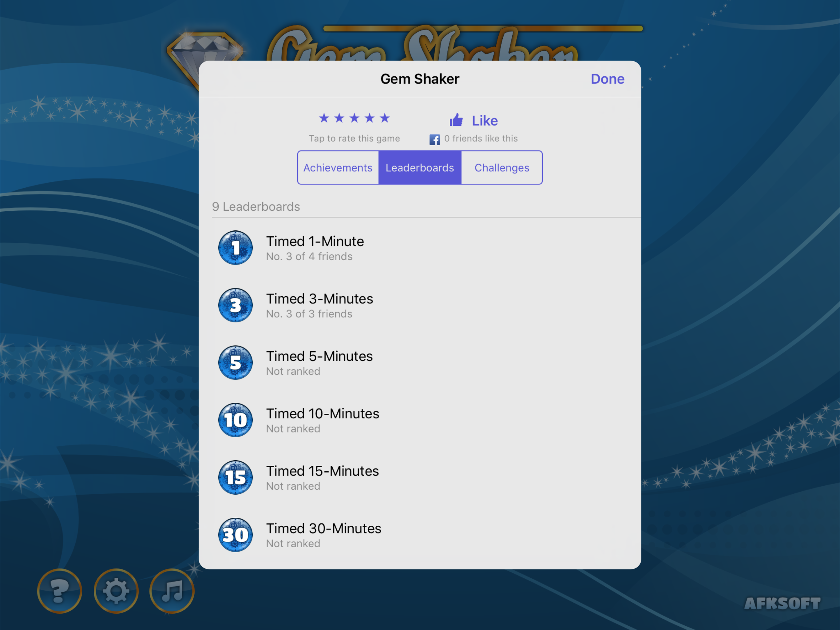
Task: Click 'No. 3 of 3 friends' rank text
Action: click(x=309, y=314)
